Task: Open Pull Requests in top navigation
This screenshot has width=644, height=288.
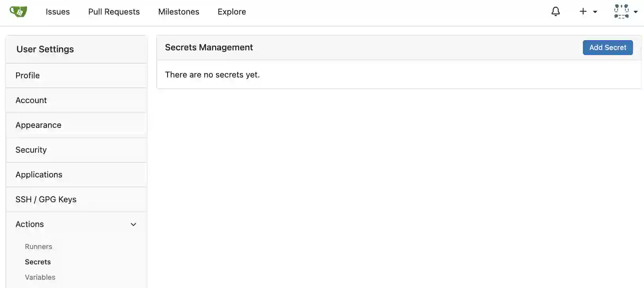Action: pyautogui.click(x=114, y=12)
